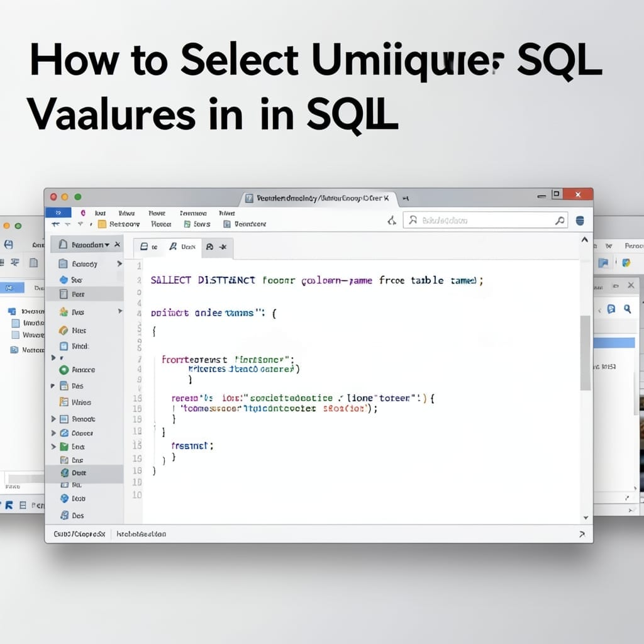This screenshot has width=644, height=644.
Task: Toggle the Wiovae checkbox in the left window
Action: pos(16,335)
